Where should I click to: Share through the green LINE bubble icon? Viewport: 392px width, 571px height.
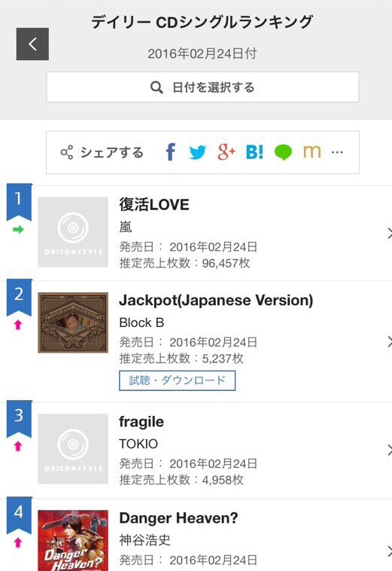point(283,152)
